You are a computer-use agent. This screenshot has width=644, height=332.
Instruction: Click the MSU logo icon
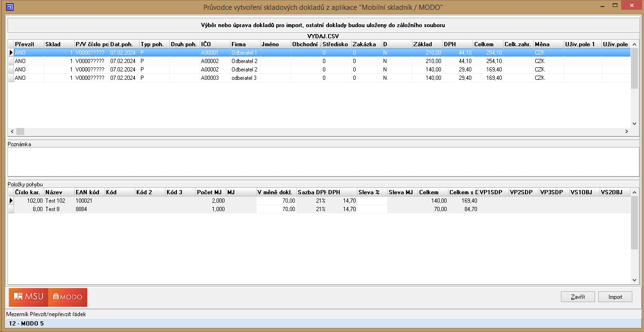[28, 297]
